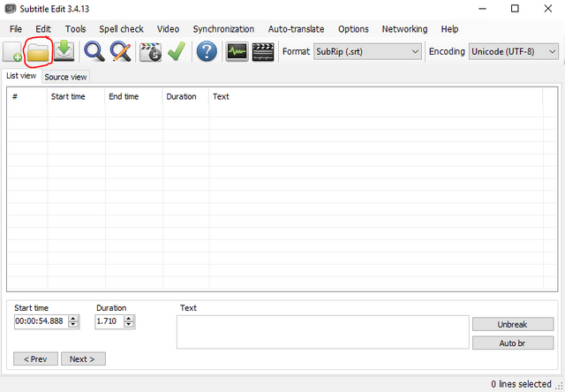Viewport: 565px width, 392px height.
Task: Toggle the waveform display icon
Action: tap(237, 51)
